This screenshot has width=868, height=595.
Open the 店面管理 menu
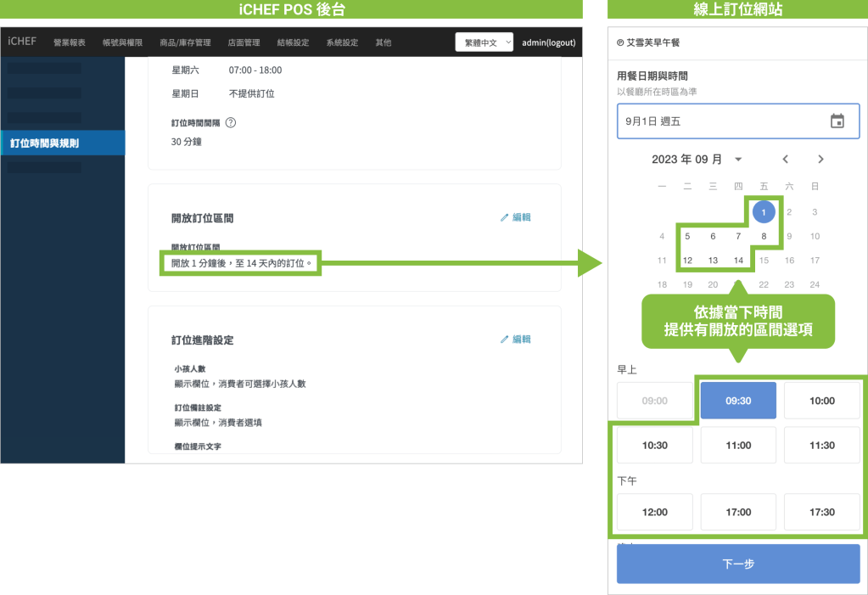point(244,42)
